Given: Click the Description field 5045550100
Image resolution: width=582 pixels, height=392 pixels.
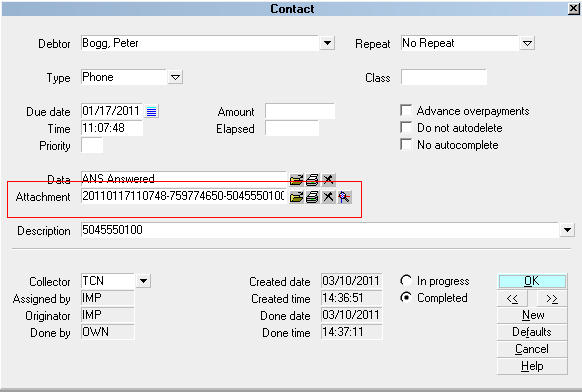Looking at the screenshot, I should 320,230.
